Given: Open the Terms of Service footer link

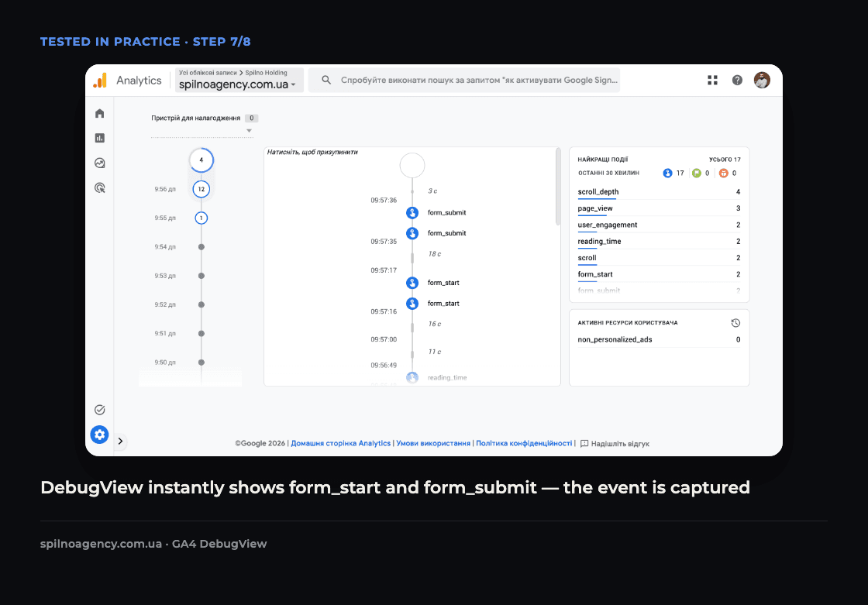Looking at the screenshot, I should 433,443.
